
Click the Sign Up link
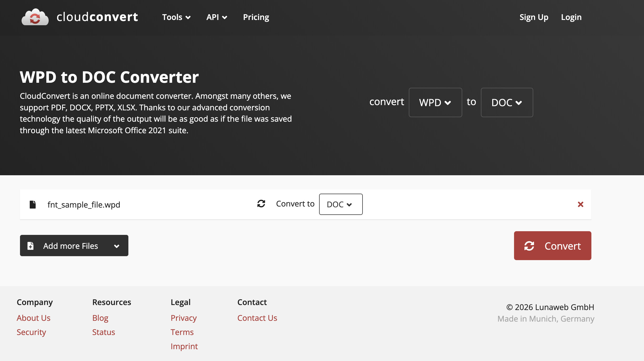534,17
